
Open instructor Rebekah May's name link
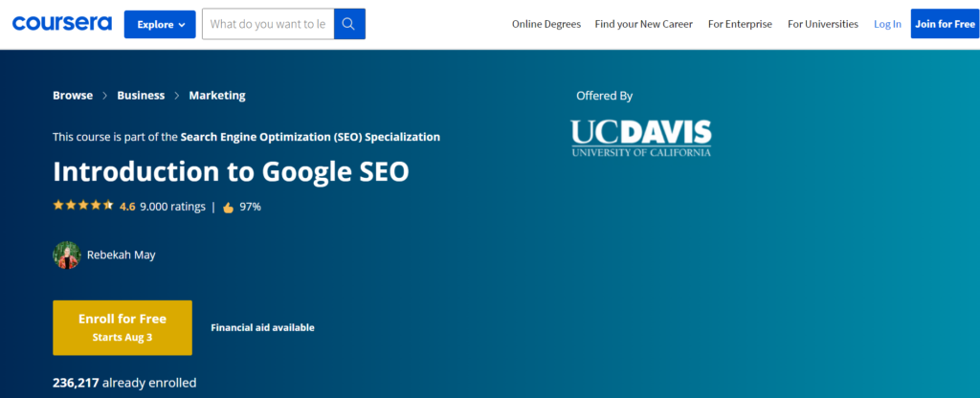(x=122, y=254)
